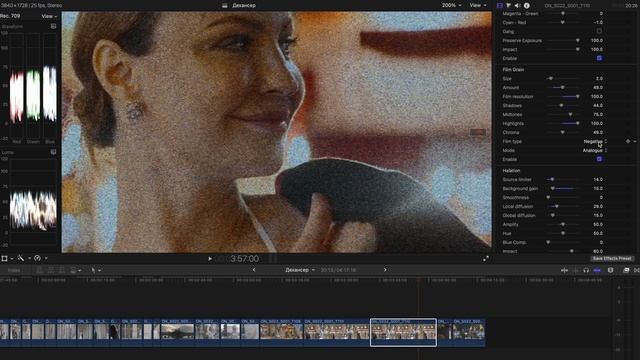Open the clip appearance filmstrip icon
The height and width of the screenshot is (360, 640).
(610, 270)
